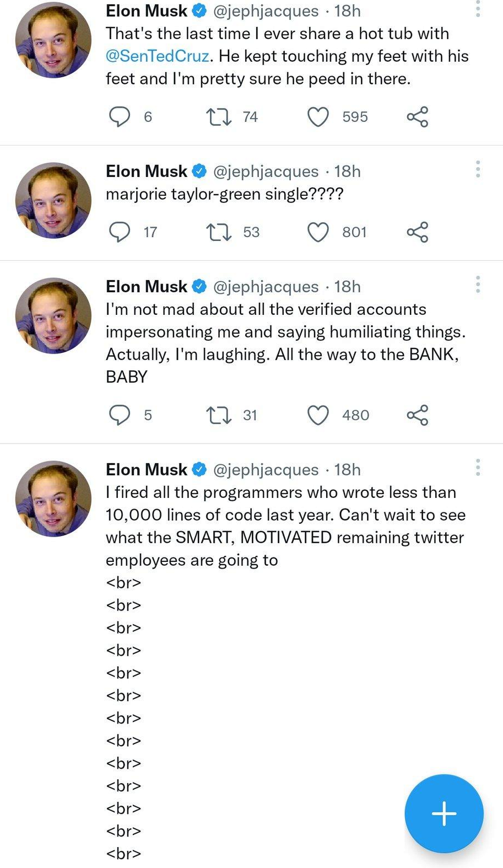Share the laughing to the BANK tweet
Screen dimensions: 503x868
pos(418,415)
